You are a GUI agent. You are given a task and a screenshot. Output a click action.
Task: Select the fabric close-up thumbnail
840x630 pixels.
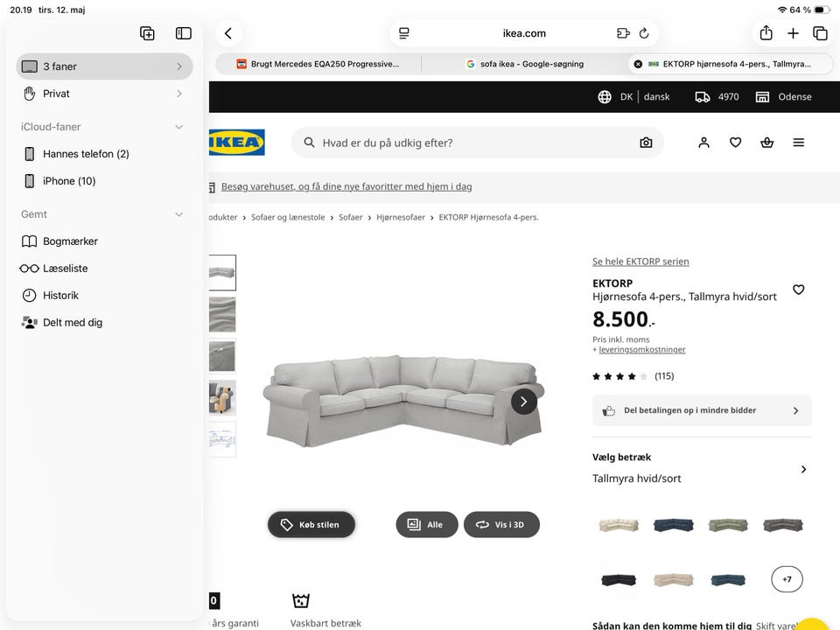click(221, 314)
